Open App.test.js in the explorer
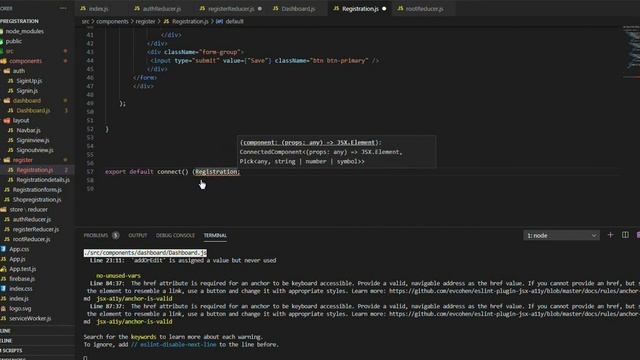Viewport: 640px width, 360px height. pyautogui.click(x=22, y=269)
